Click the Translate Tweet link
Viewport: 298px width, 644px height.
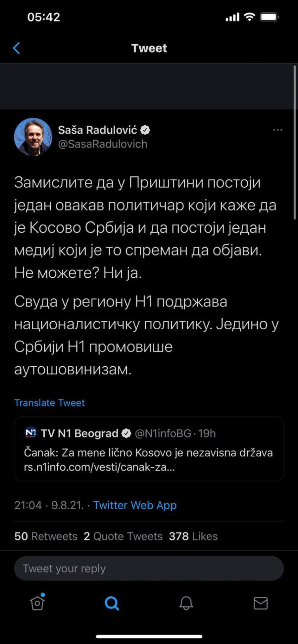(x=49, y=403)
